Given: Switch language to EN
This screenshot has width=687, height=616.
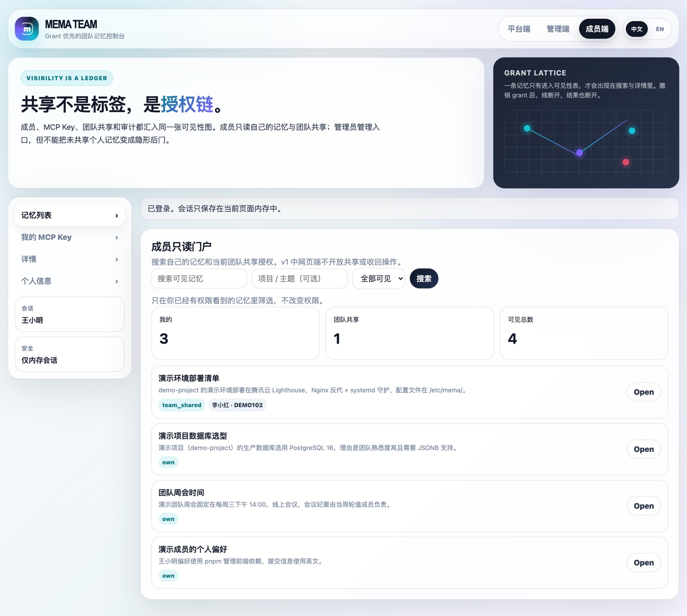Looking at the screenshot, I should [660, 29].
